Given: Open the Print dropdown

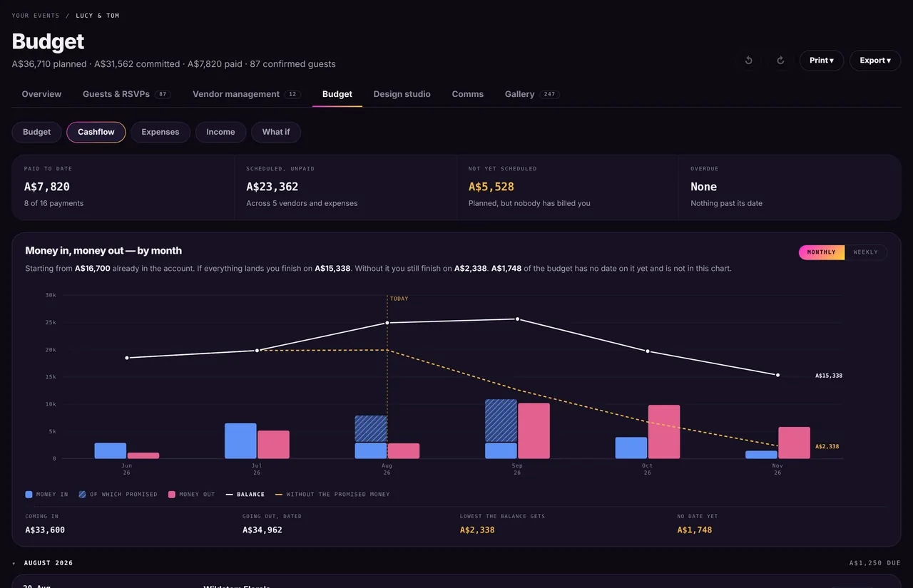Looking at the screenshot, I should point(822,61).
